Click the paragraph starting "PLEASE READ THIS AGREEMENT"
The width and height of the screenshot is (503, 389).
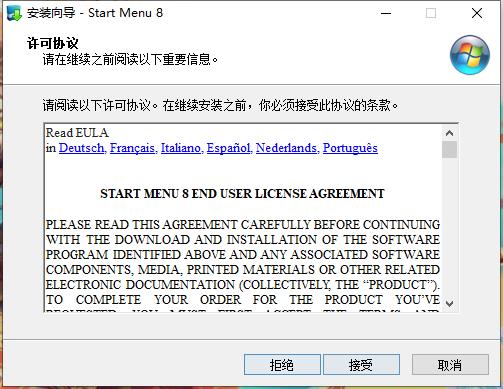pos(243,265)
